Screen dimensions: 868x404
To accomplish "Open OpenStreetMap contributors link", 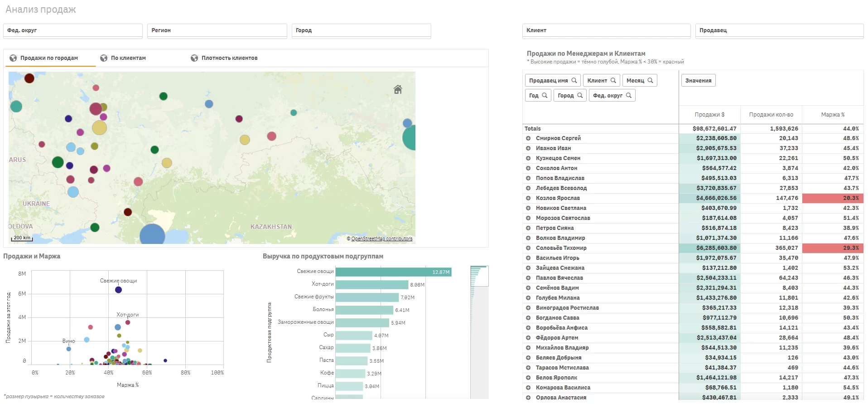I will (381, 239).
